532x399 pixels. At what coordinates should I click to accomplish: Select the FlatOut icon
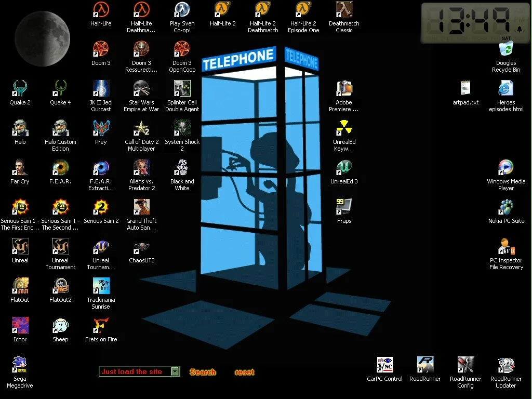coord(20,286)
